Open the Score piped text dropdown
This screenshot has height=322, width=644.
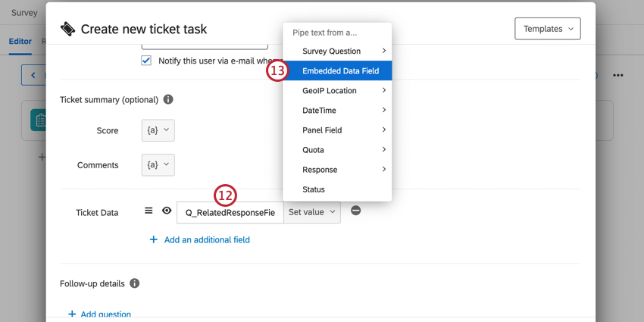(x=158, y=130)
